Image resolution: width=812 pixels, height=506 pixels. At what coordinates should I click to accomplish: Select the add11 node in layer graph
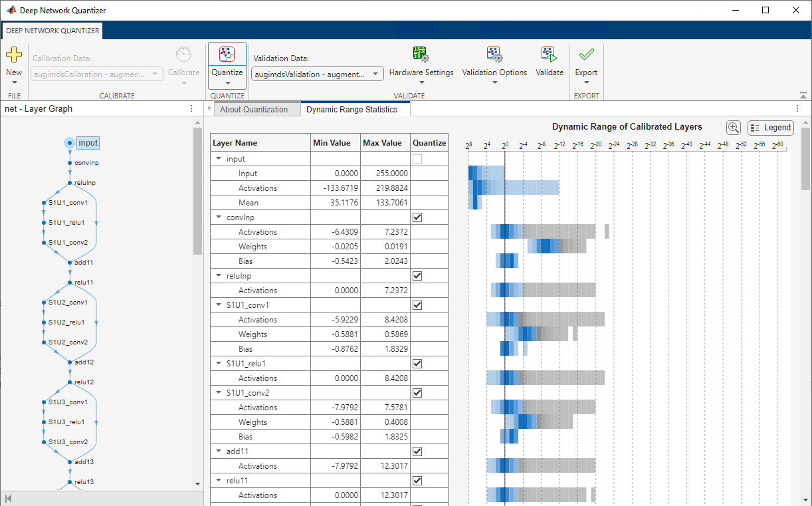(70, 263)
